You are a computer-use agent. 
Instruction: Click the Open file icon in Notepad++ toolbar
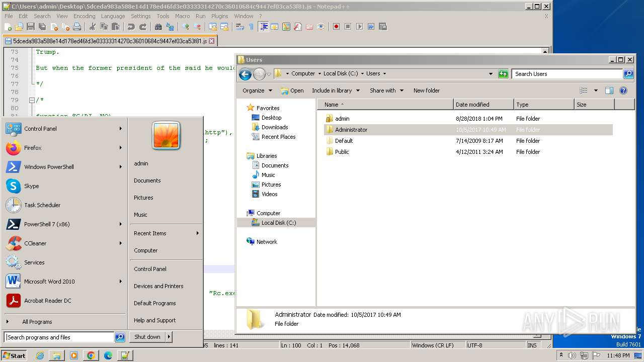pyautogui.click(x=19, y=27)
